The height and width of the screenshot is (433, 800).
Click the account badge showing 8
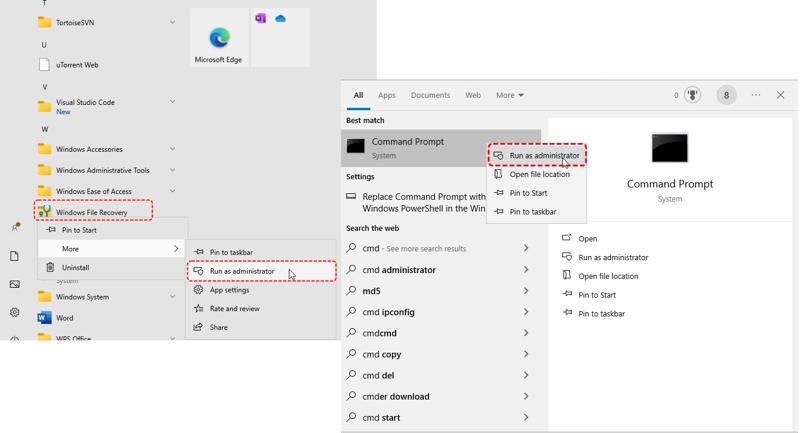click(726, 95)
